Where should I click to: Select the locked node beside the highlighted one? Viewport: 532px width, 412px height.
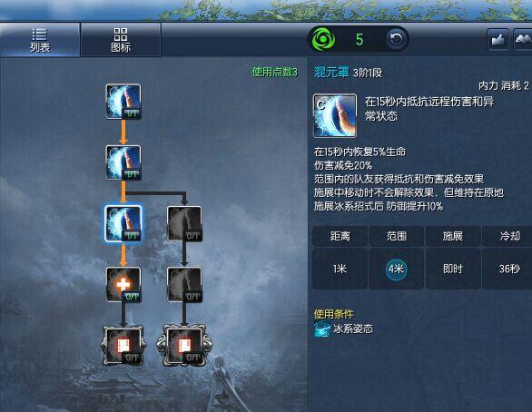tap(184, 224)
